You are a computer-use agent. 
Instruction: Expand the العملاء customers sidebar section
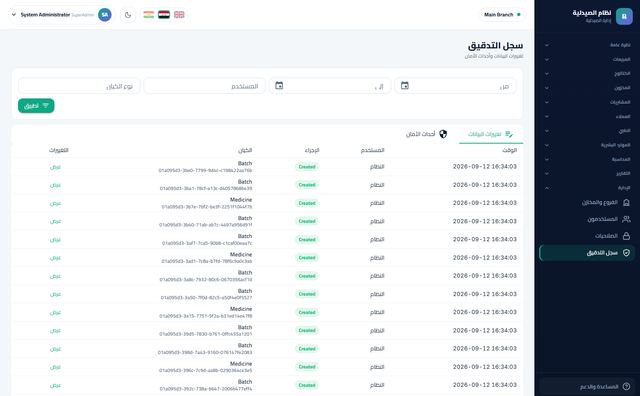(587, 116)
